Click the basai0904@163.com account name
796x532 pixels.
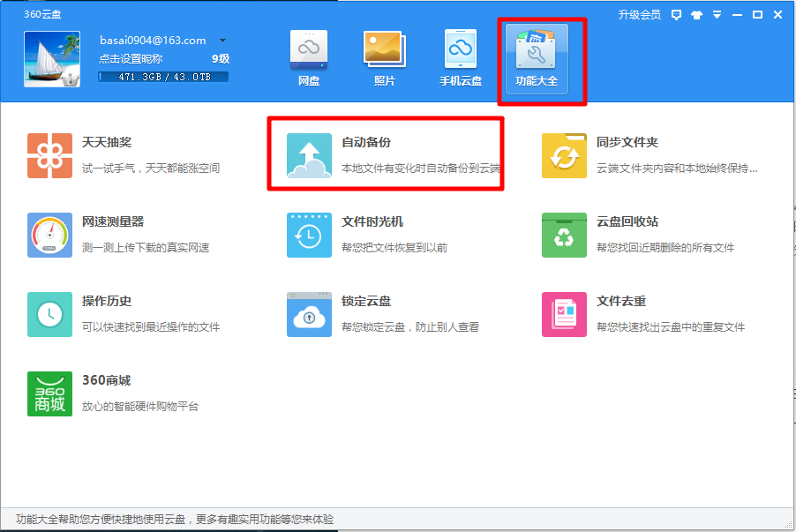click(153, 41)
